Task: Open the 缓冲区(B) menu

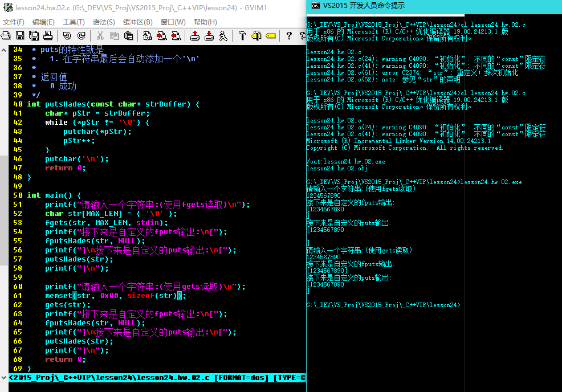Action: tap(137, 22)
